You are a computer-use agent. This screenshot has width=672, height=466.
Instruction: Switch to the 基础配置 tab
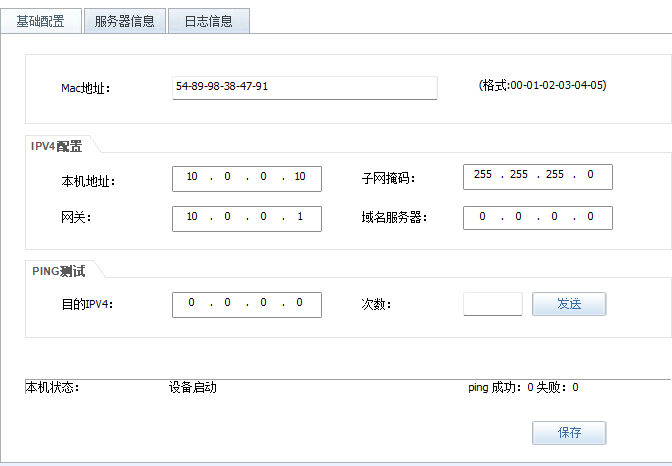click(x=41, y=21)
